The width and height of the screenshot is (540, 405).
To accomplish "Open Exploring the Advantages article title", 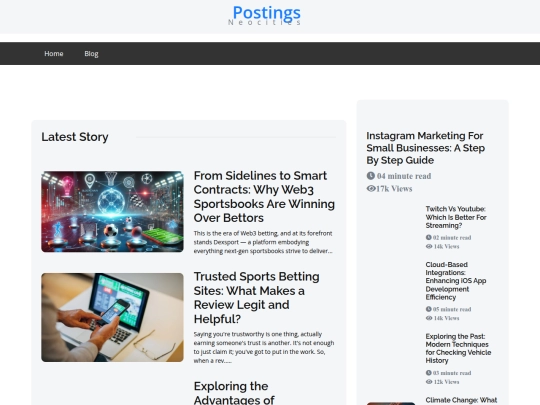I will point(234,393).
